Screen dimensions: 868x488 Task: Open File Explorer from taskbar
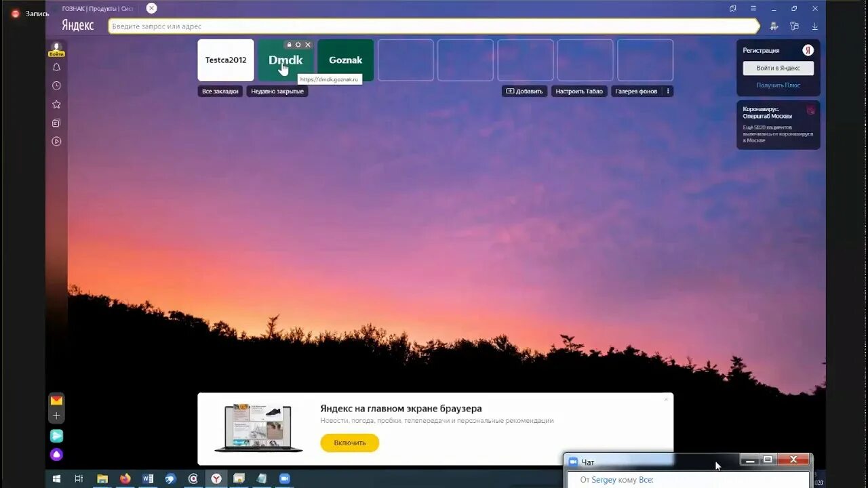102,479
